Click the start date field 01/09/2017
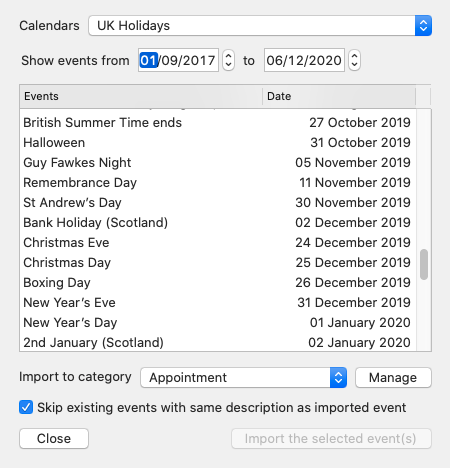 tap(178, 60)
